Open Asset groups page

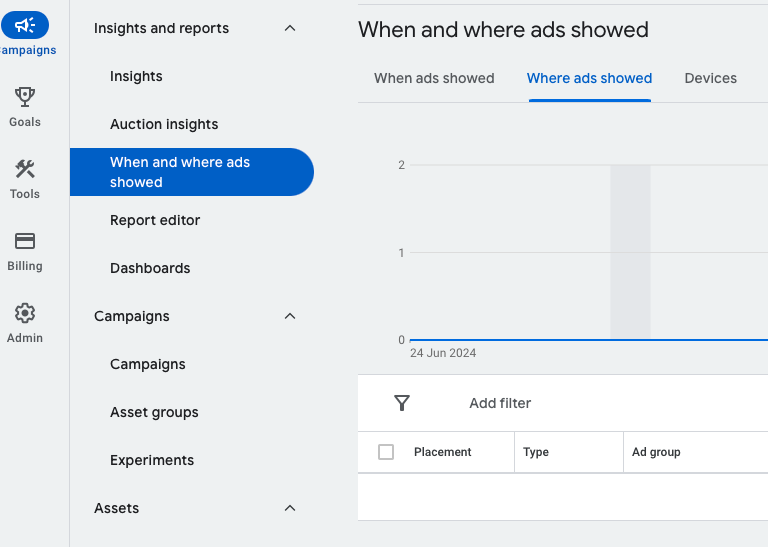point(154,412)
